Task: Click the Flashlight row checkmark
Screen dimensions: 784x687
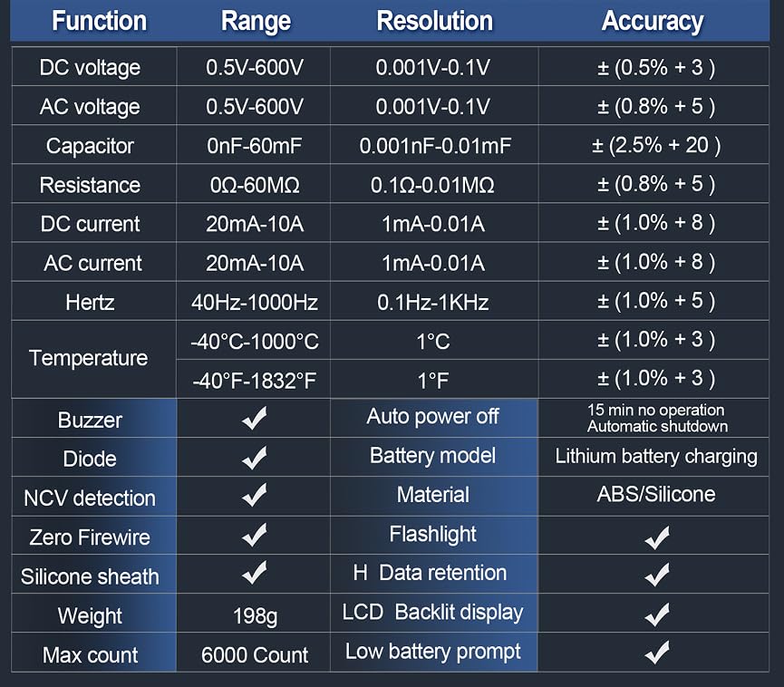Action: (x=656, y=537)
